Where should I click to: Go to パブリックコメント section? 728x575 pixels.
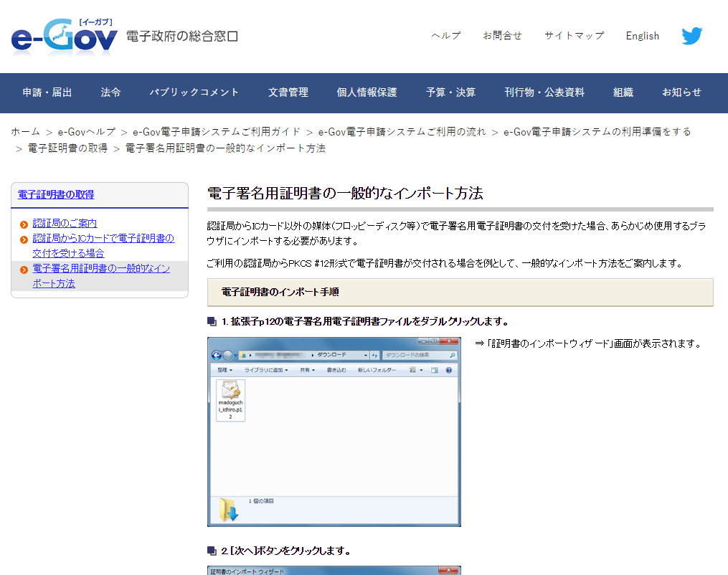(x=194, y=92)
